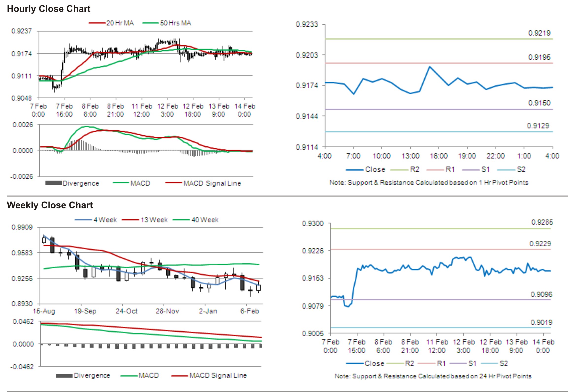The image size is (568, 392).
Task: Click the 1:00 time axis label
Action: pos(524,156)
